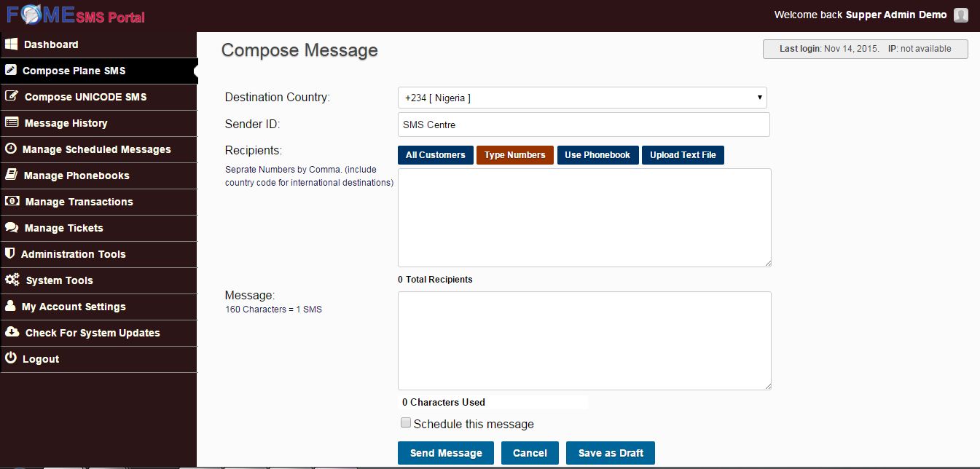Go to Compose UNICODE SMS menu item

[98, 97]
